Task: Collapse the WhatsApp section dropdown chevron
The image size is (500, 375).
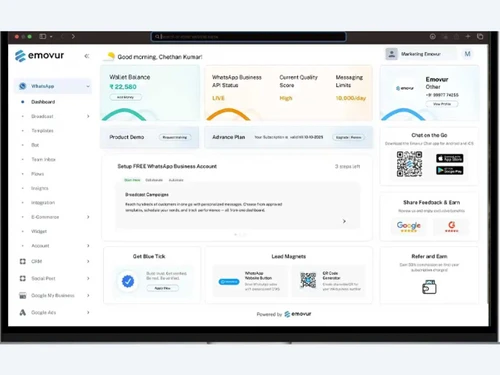Action: (88, 86)
